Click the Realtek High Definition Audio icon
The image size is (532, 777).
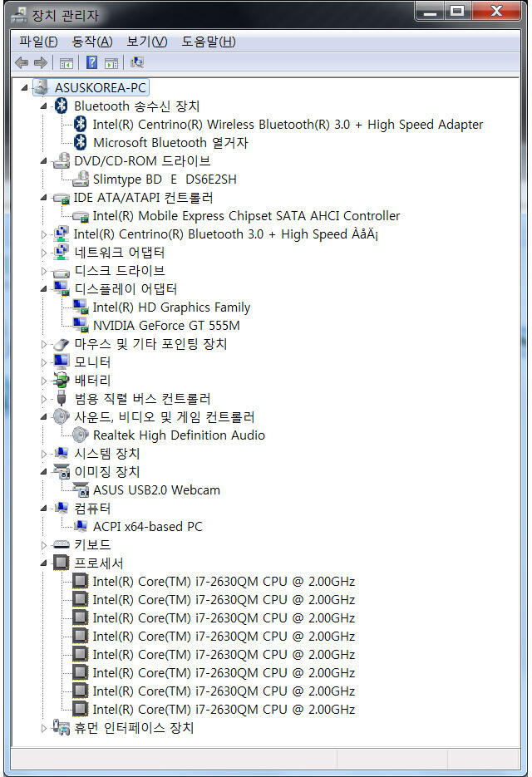[x=81, y=435]
